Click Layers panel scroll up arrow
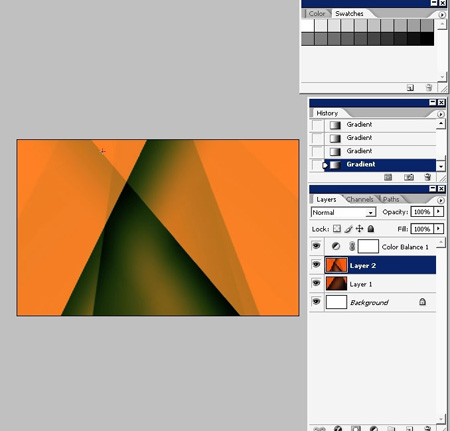Viewport: 450px width, 431px height. 441,243
